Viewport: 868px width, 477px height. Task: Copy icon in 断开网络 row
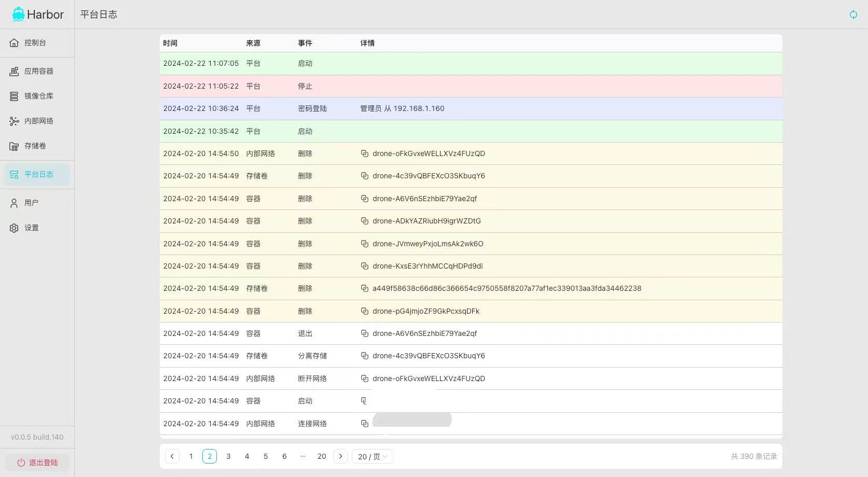[x=365, y=378]
